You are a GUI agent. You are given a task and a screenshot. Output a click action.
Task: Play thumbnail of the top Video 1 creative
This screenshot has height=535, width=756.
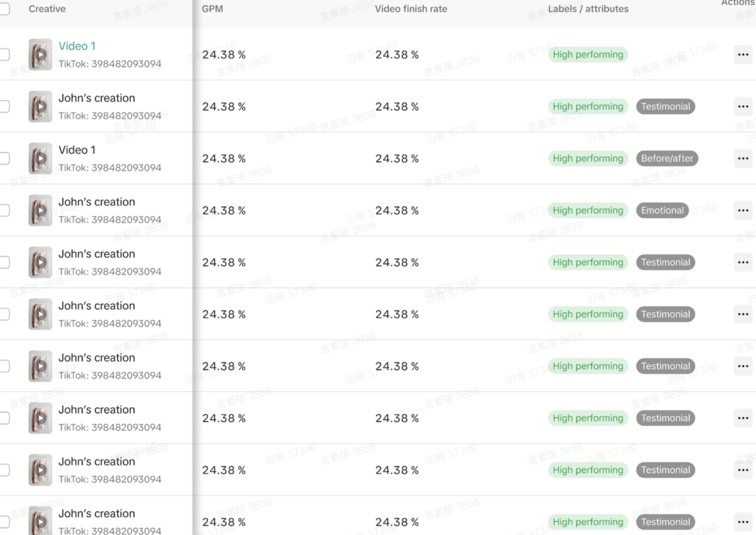click(40, 55)
